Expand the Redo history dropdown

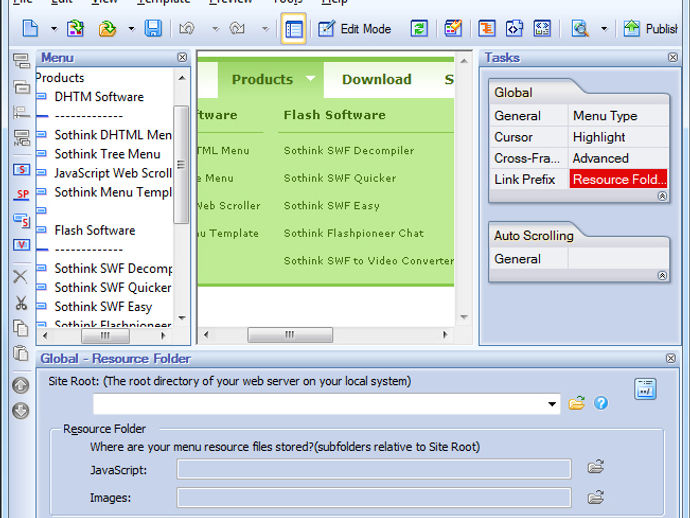pyautogui.click(x=265, y=29)
